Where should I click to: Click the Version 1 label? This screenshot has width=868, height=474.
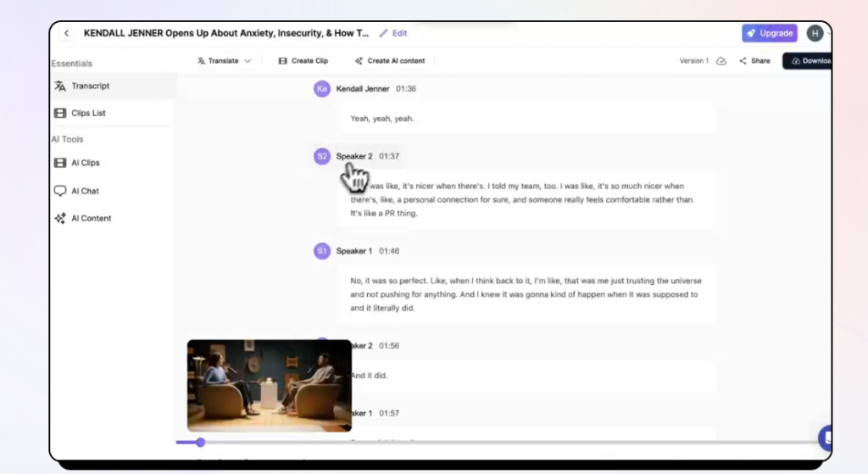(693, 61)
